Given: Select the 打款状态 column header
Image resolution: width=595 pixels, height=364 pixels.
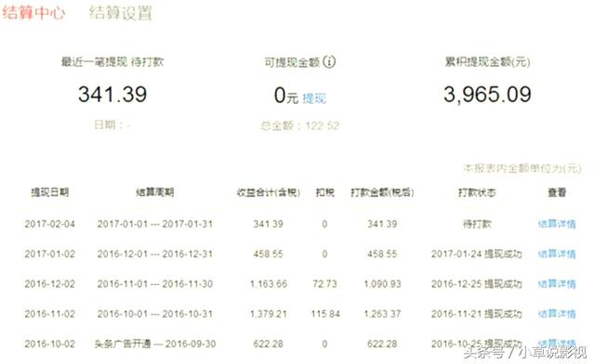Looking at the screenshot, I should point(477,192).
